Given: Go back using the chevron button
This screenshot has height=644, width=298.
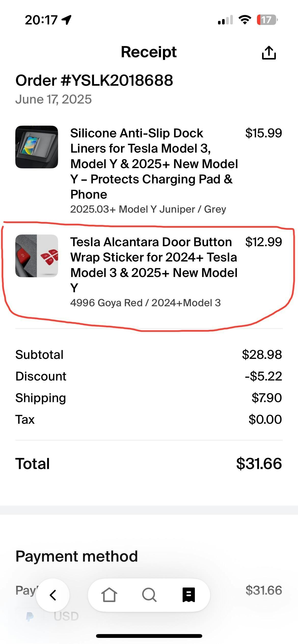Looking at the screenshot, I should [x=53, y=595].
